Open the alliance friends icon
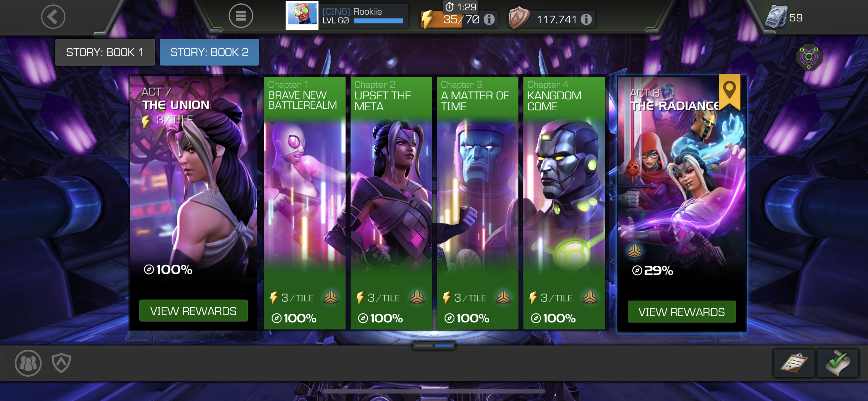The width and height of the screenshot is (868, 401). coord(28,363)
